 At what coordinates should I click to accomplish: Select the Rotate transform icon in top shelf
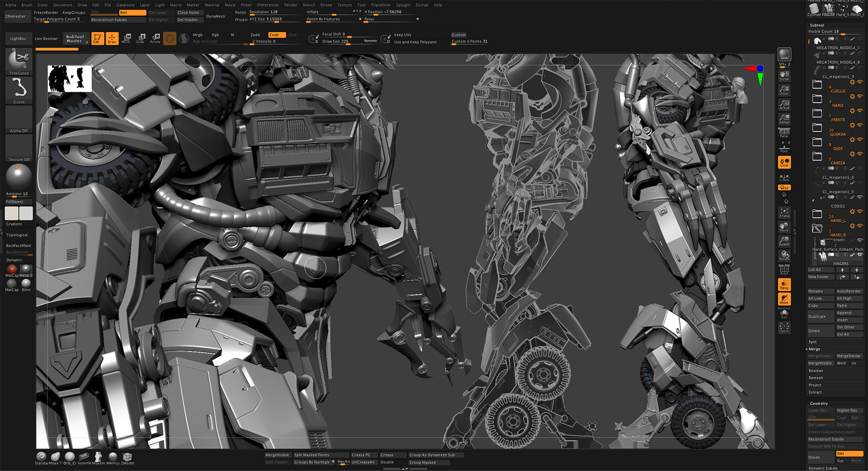click(156, 38)
